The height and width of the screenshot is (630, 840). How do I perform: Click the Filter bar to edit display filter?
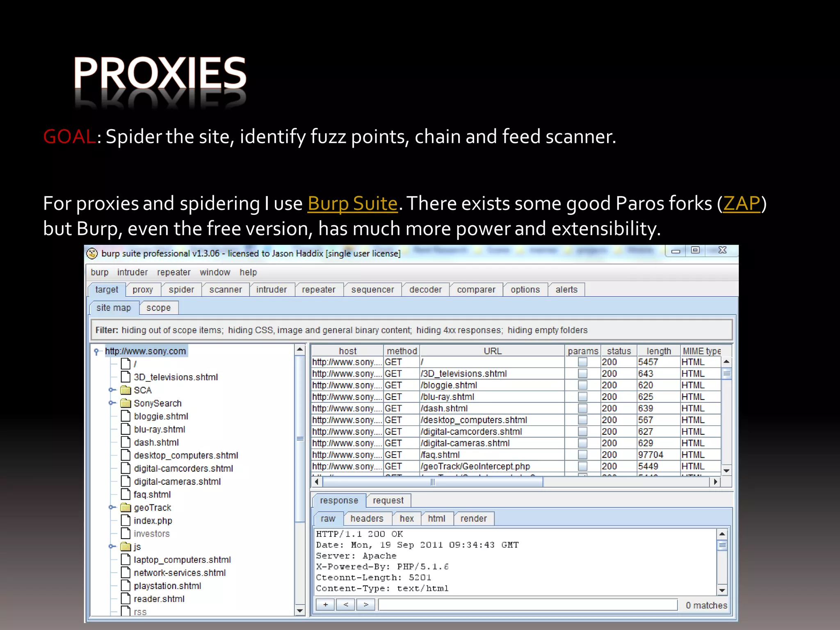point(411,330)
